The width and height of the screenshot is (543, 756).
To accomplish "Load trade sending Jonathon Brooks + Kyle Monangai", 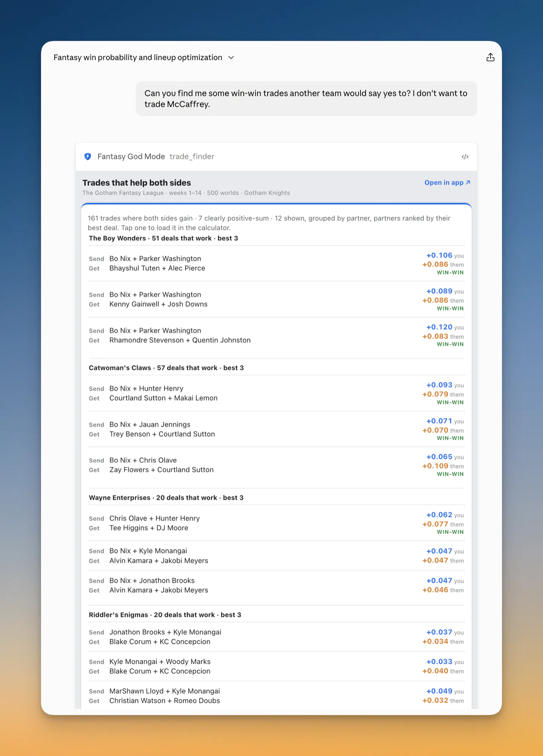I will click(x=276, y=637).
